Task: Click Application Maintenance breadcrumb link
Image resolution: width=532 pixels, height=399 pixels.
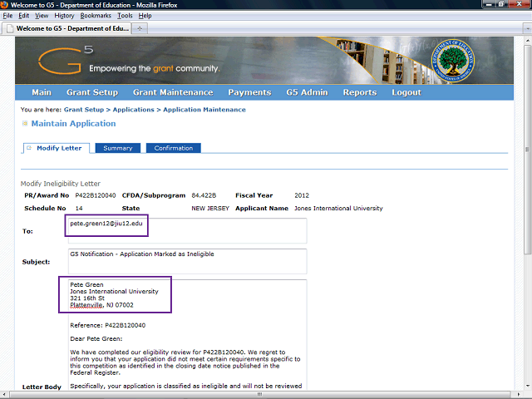Action: [x=204, y=110]
